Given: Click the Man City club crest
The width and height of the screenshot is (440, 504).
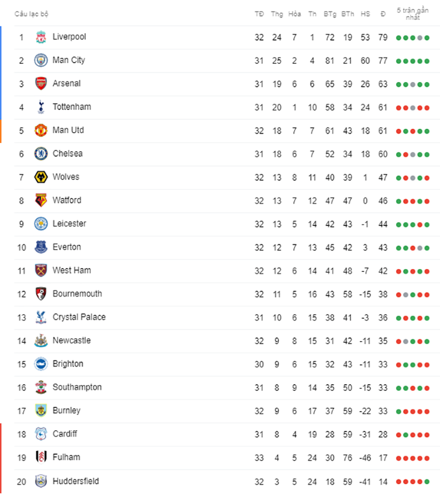Looking at the screenshot, I should pos(41,61).
